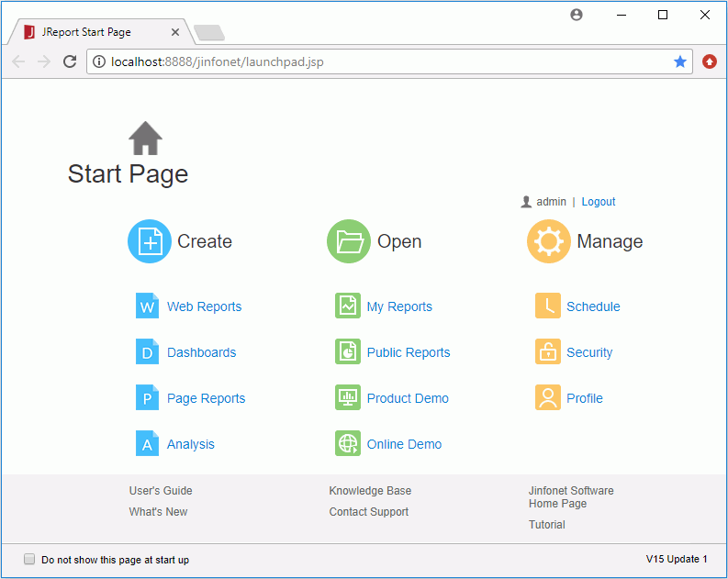
Task: Click the browser back arrow
Action: click(18, 61)
